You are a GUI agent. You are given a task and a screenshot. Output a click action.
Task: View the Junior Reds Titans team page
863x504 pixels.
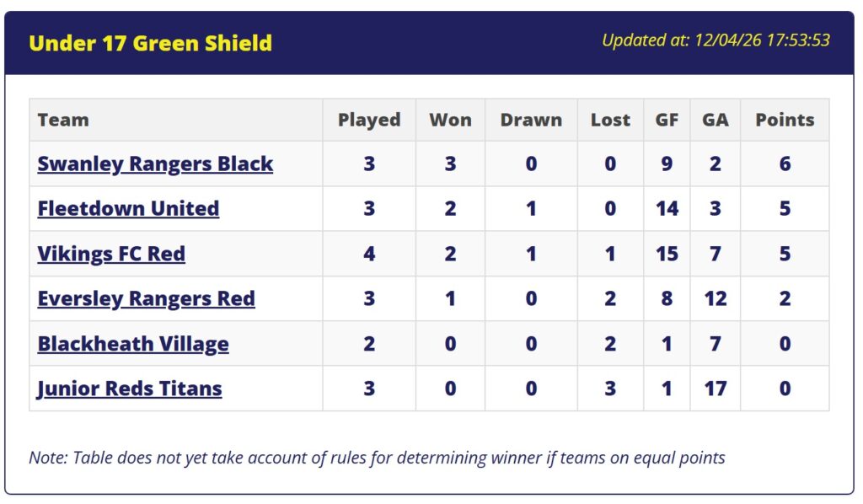point(130,389)
